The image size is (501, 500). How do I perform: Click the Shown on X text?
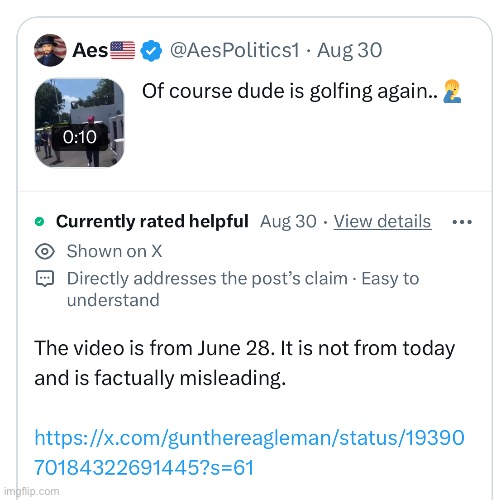click(114, 251)
